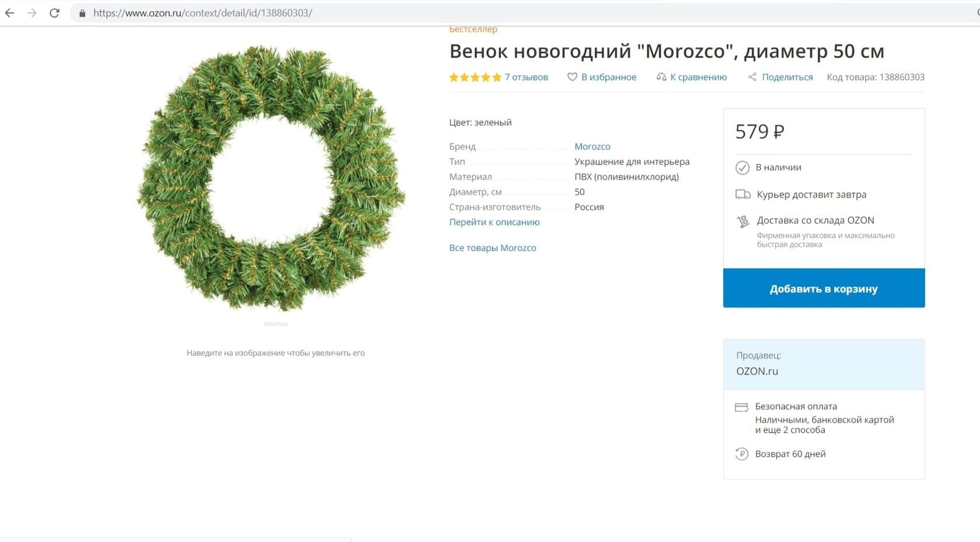Add wreath to cart with Добавить в корзину
Screen dimensions: 980x542
[824, 288]
